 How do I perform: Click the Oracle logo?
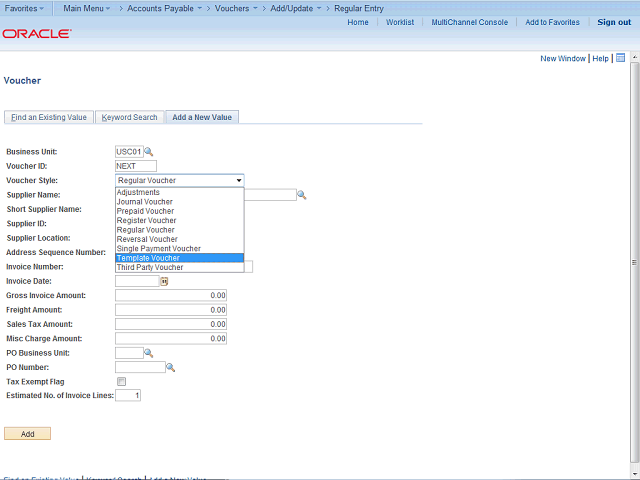pyautogui.click(x=36, y=33)
